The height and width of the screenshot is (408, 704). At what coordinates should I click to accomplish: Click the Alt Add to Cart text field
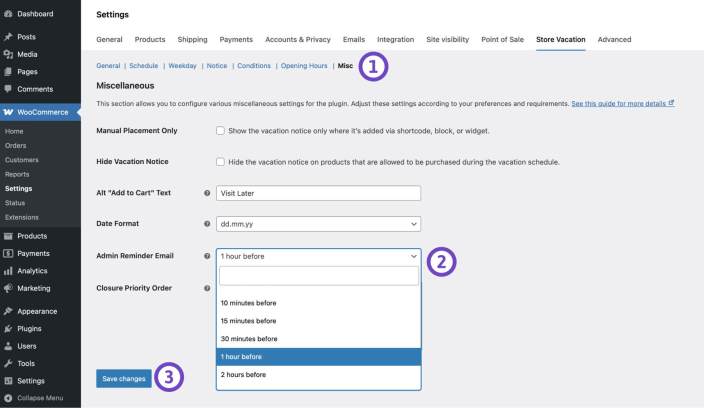click(318, 193)
